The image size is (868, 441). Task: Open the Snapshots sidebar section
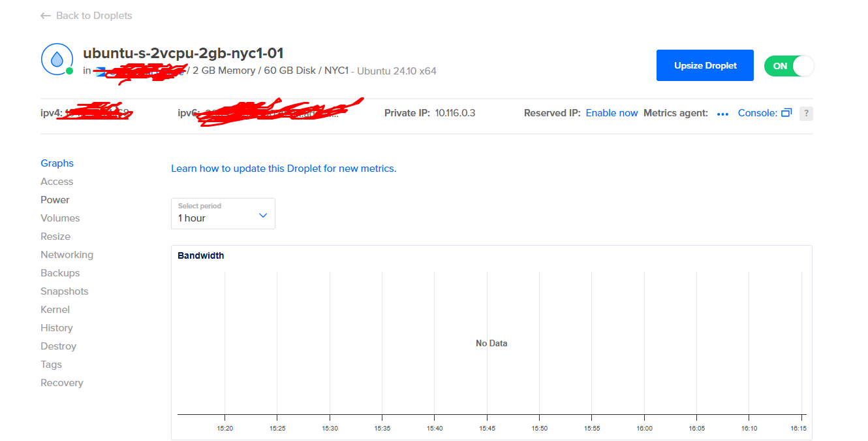pos(65,291)
